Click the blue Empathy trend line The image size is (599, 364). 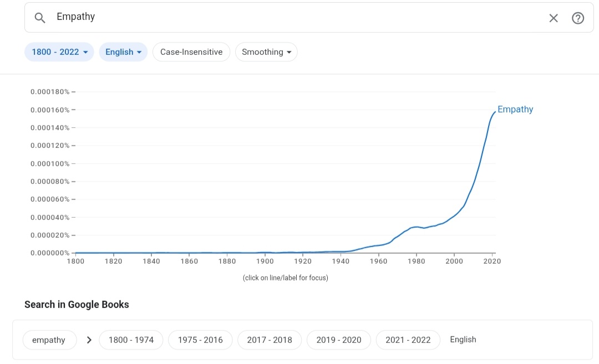473,180
